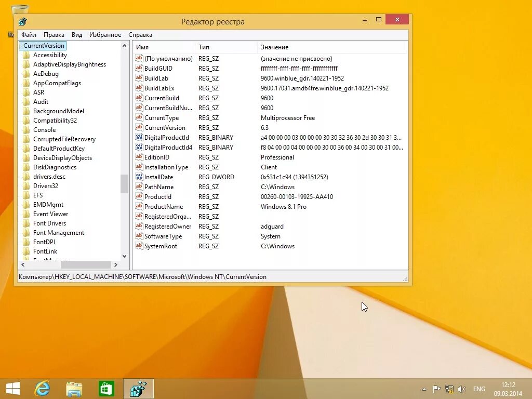Screen dimensions: 532x399
Task: Sort values by the Имя column header
Action: [164, 47]
